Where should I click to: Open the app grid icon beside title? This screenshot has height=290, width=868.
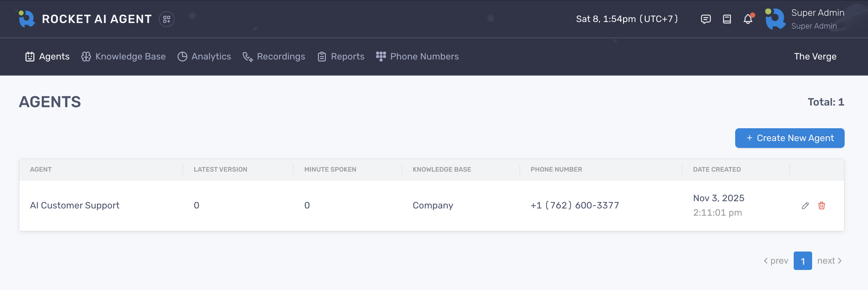coord(166,19)
